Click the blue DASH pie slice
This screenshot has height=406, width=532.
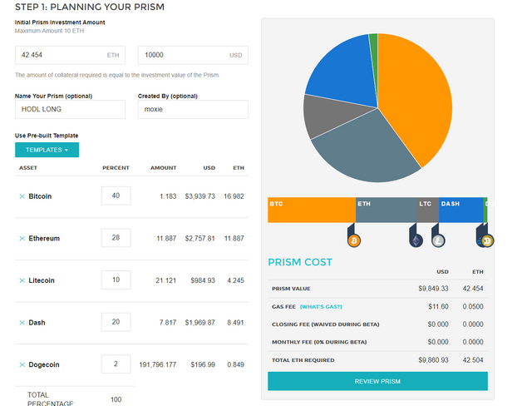342,75
